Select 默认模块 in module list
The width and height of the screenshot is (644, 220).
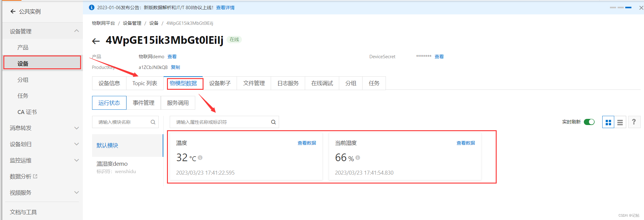coord(127,145)
